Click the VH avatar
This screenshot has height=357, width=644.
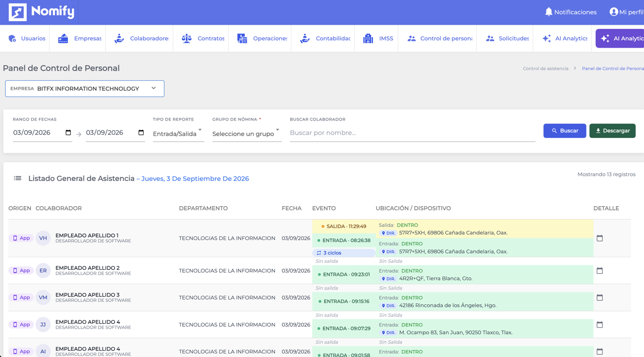[x=43, y=238]
